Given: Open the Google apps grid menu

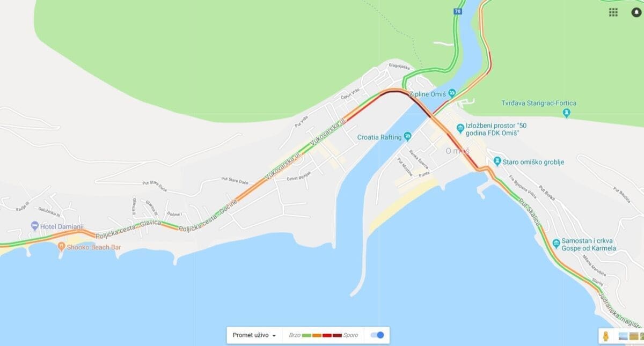Looking at the screenshot, I should pos(613,12).
